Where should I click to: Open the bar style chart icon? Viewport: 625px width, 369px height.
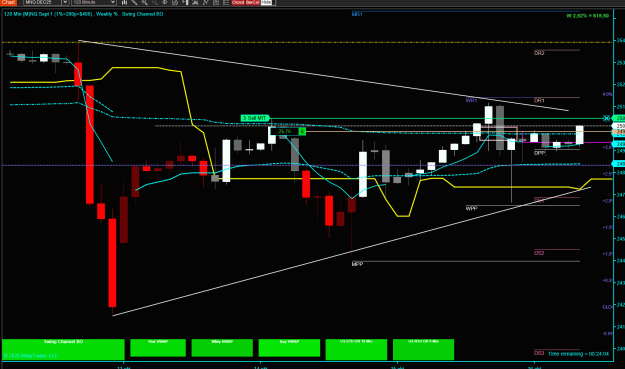[x=124, y=2]
